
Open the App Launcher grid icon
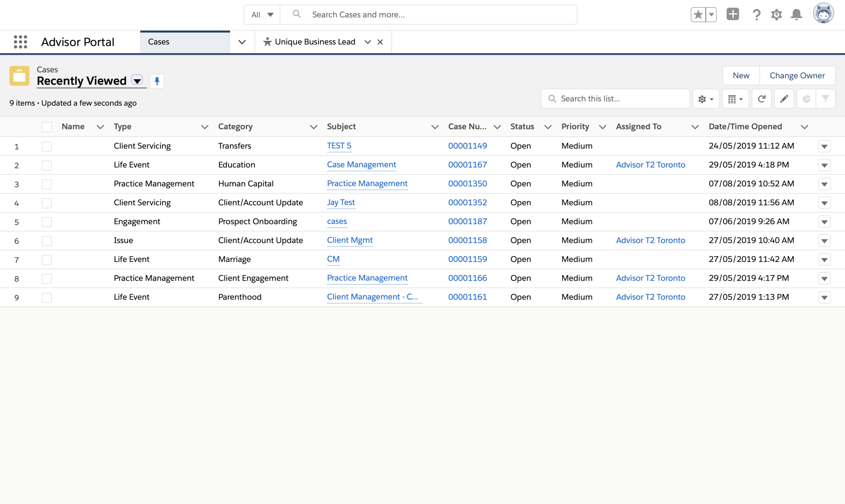point(20,42)
